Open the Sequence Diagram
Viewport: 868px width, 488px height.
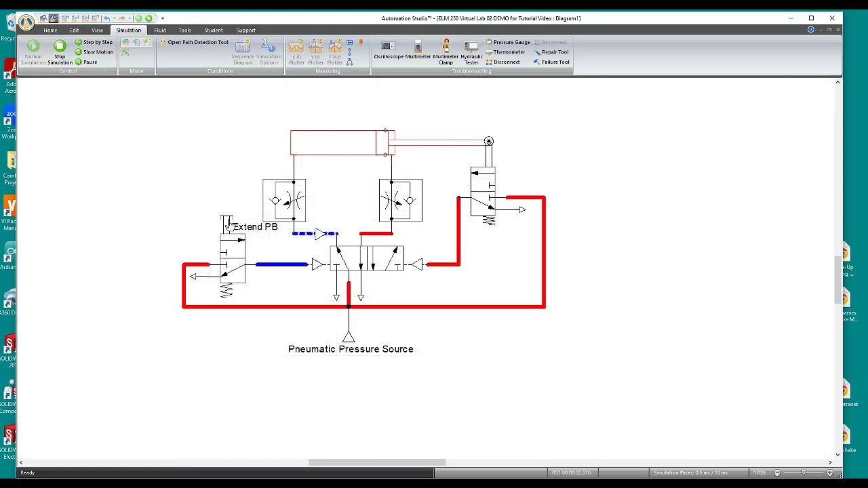[x=243, y=52]
